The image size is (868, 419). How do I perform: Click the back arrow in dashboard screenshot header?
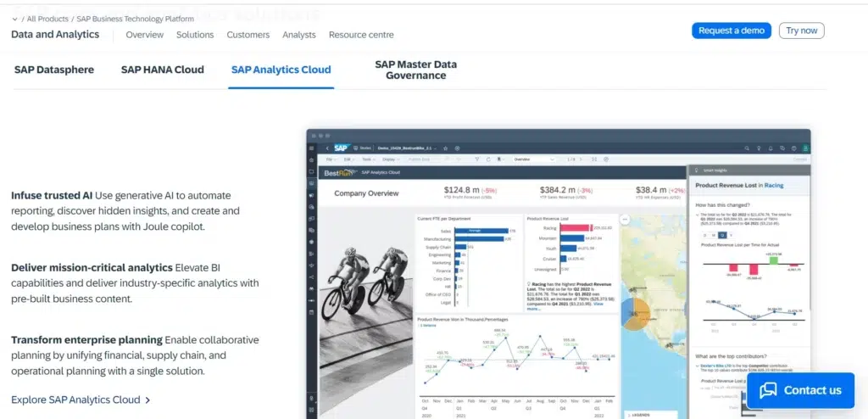point(327,148)
